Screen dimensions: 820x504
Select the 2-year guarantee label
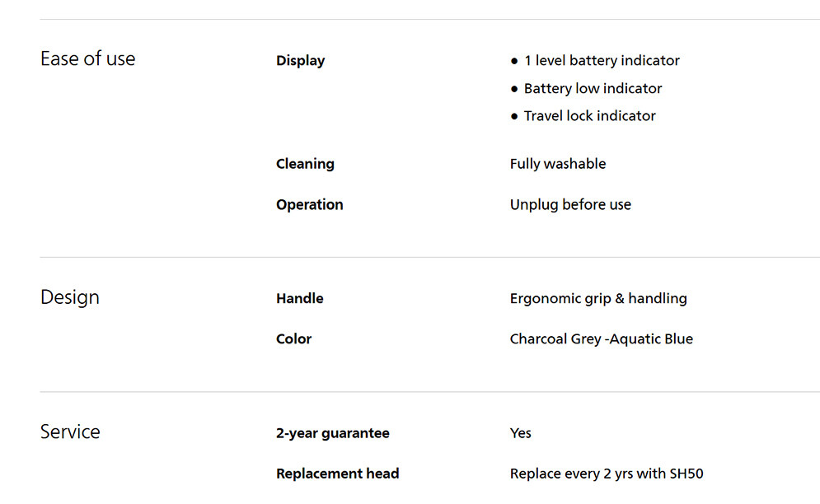[333, 433]
